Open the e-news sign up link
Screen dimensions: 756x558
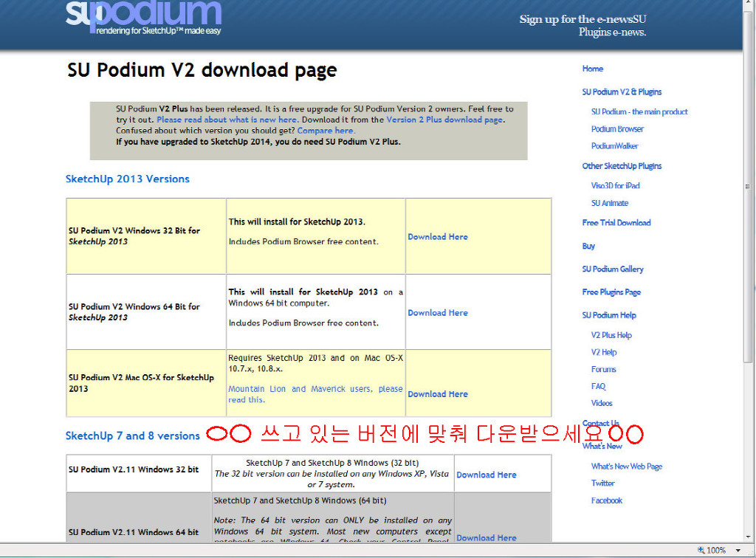pyautogui.click(x=583, y=26)
